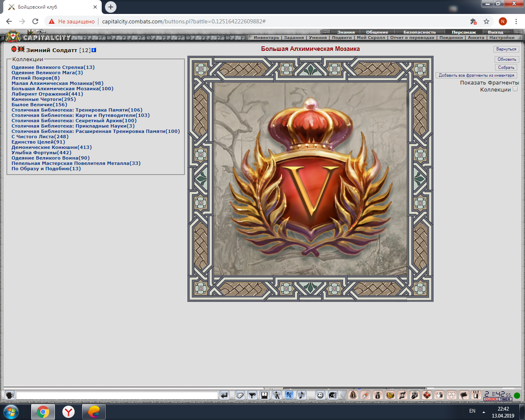This screenshot has height=420, width=525.
Task: Open collection Каменные Чертоги(295)
Action: click(x=43, y=99)
